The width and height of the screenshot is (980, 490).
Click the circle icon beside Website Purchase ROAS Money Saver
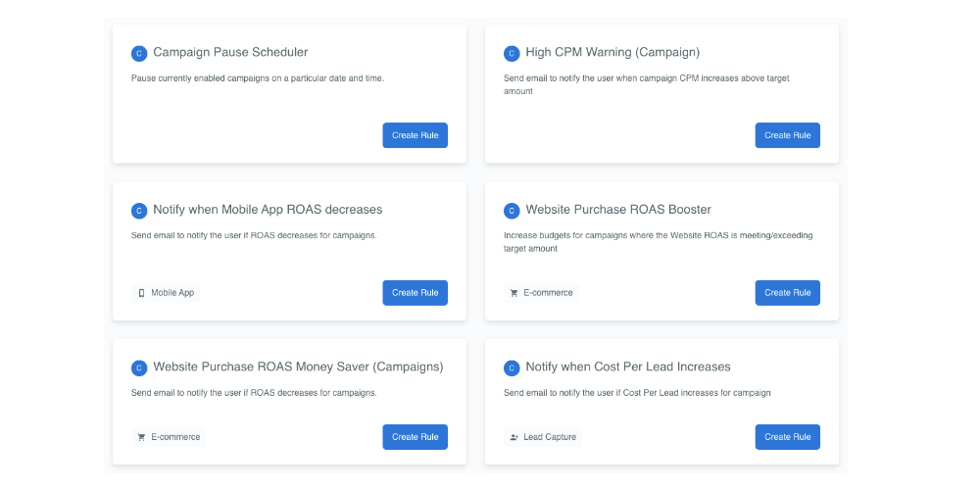[139, 368]
